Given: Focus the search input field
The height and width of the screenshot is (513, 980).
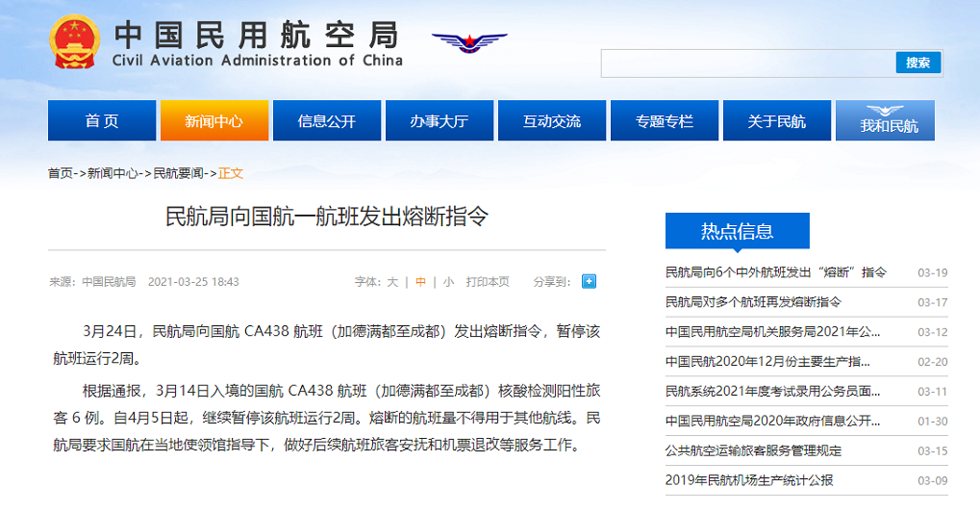Looking at the screenshot, I should [747, 64].
